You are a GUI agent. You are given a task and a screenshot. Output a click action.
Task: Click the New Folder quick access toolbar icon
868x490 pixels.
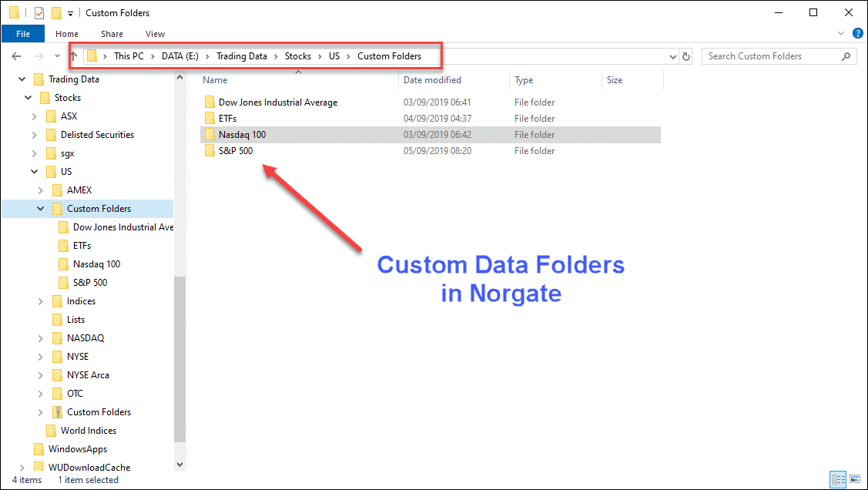[56, 12]
